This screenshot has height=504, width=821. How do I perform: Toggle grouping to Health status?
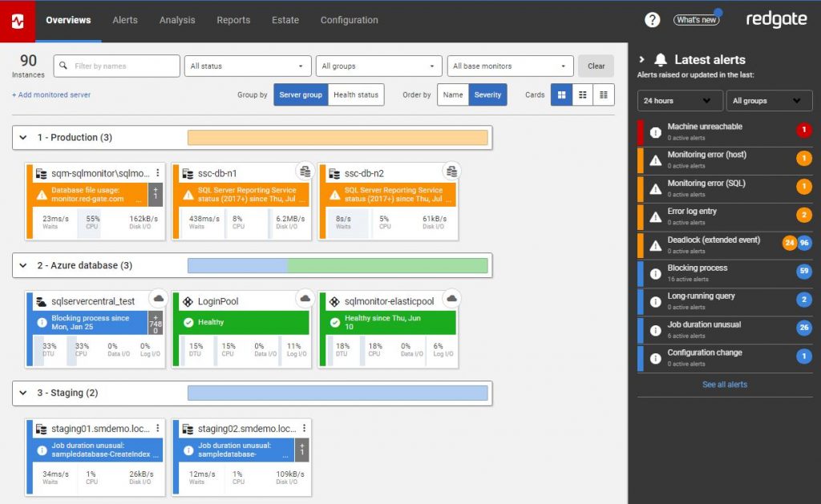click(356, 94)
